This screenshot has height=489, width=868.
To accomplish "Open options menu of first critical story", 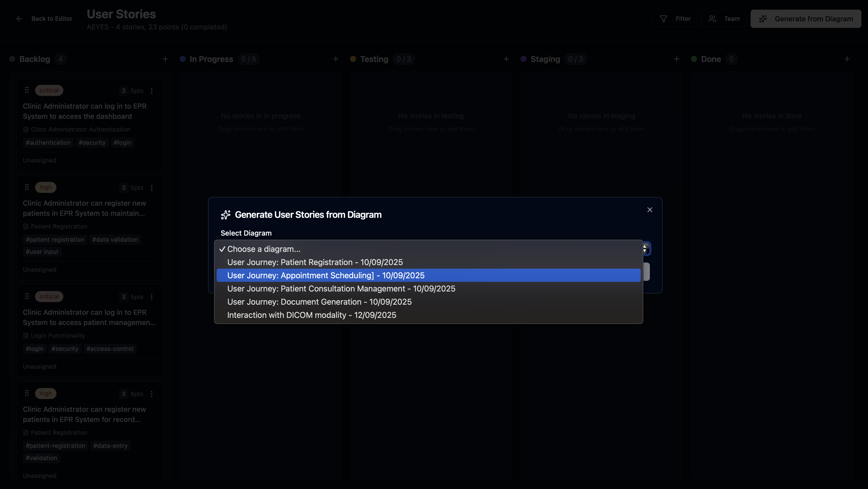I will 152,91.
